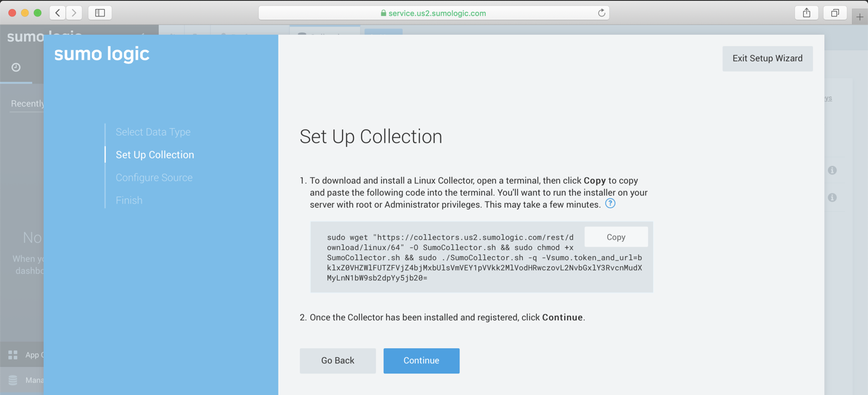Click the Safari forward navigation arrow
This screenshot has width=868, height=395.
pyautogui.click(x=74, y=13)
